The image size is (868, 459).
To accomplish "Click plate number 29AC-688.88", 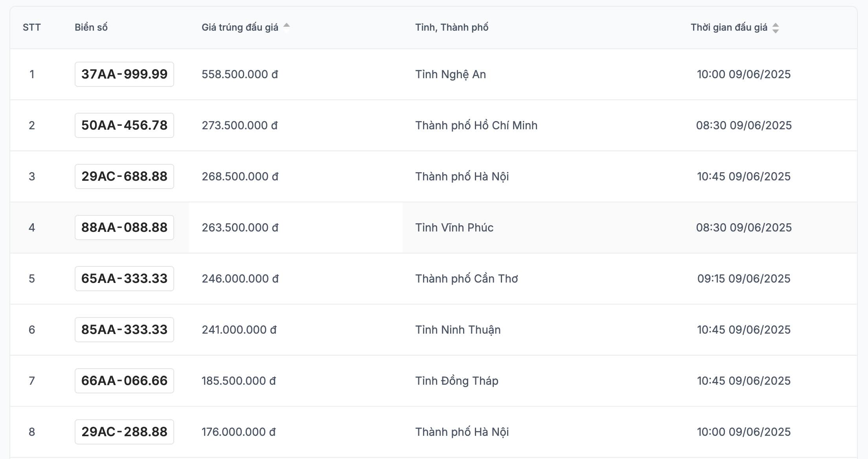I will [x=124, y=176].
